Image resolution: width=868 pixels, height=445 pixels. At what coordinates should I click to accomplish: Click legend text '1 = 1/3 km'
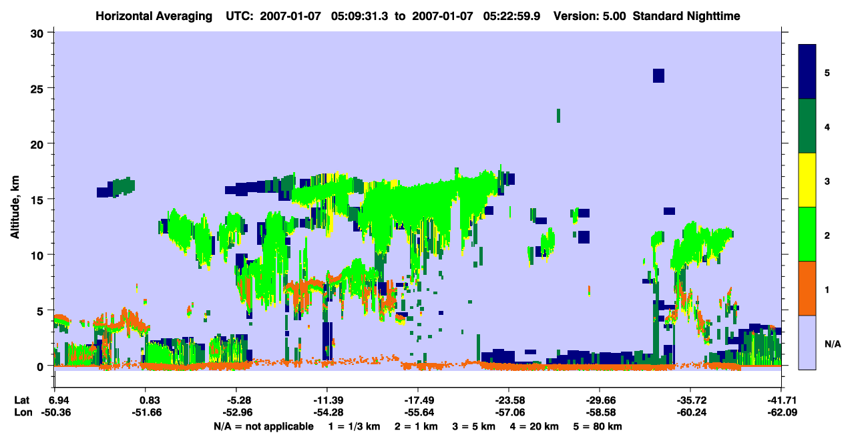353,426
